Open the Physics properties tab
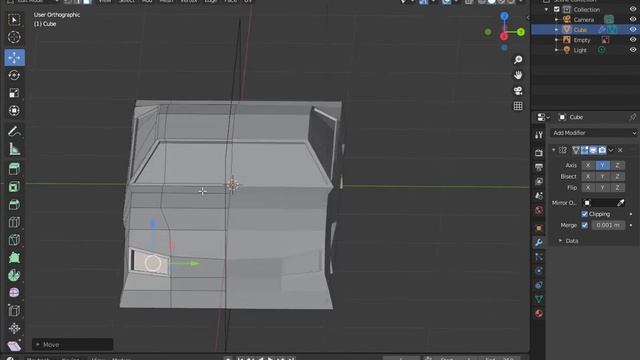The image size is (640, 360). [x=539, y=271]
